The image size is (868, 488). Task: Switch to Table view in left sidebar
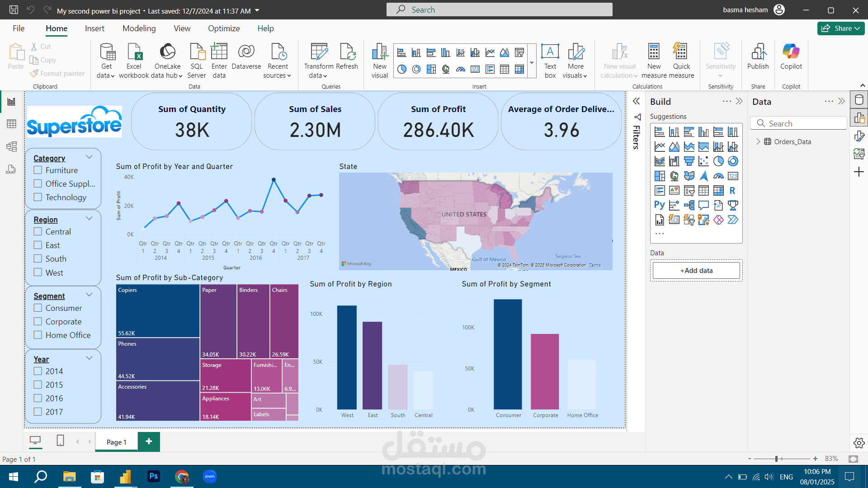(11, 124)
